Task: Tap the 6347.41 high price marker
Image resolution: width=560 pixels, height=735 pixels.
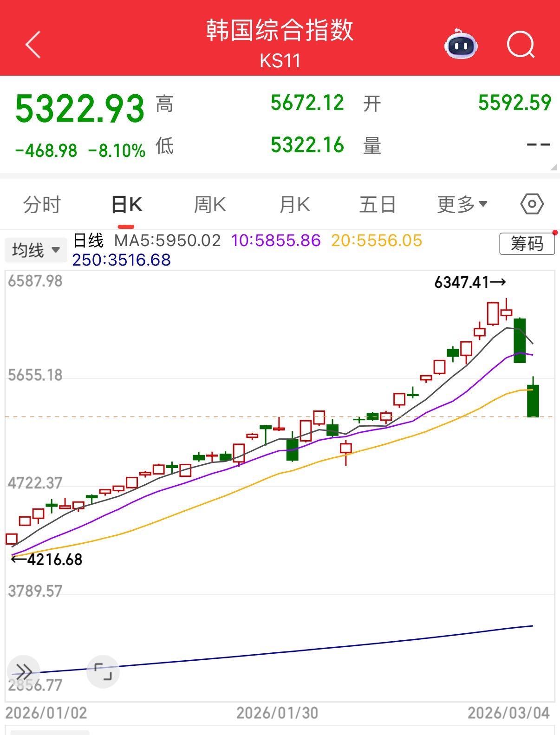Action: [x=469, y=282]
